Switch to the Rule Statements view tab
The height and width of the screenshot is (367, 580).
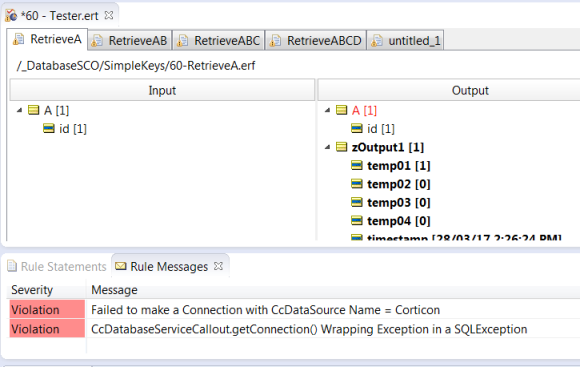[57, 266]
